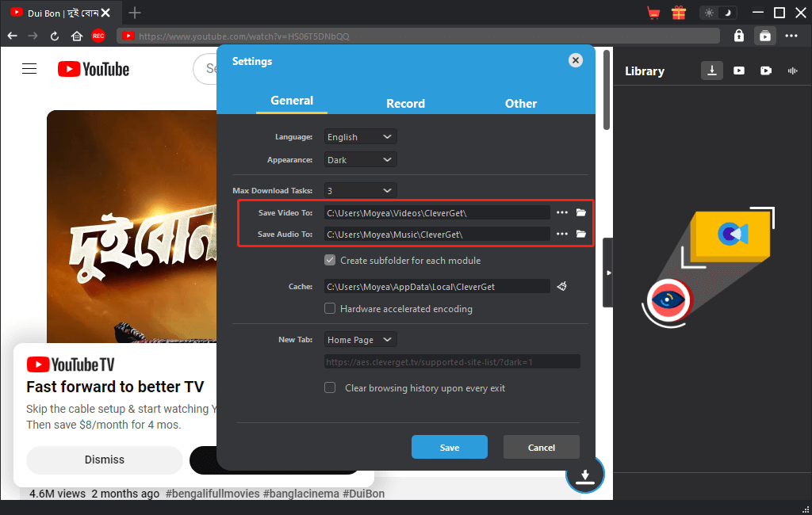Click the Save Audio To path field
This screenshot has width=812, height=515.
pos(437,235)
